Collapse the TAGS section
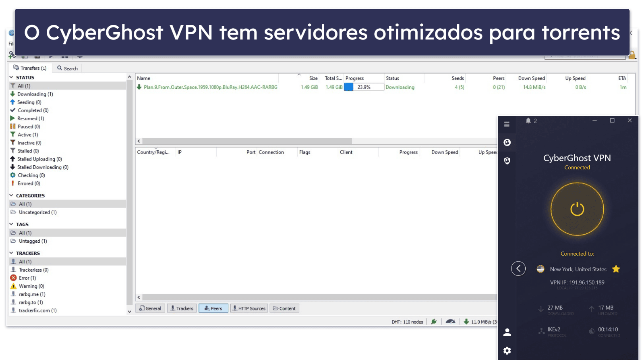This screenshot has width=644, height=360. [11, 224]
